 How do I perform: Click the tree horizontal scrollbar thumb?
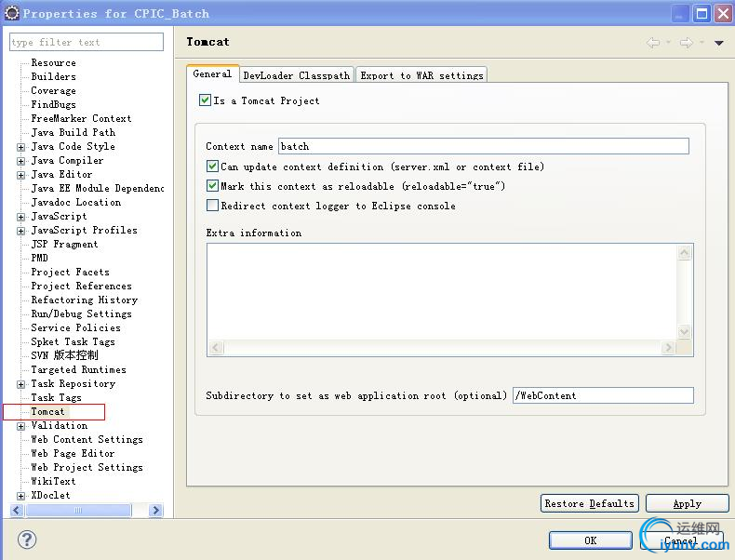78,510
